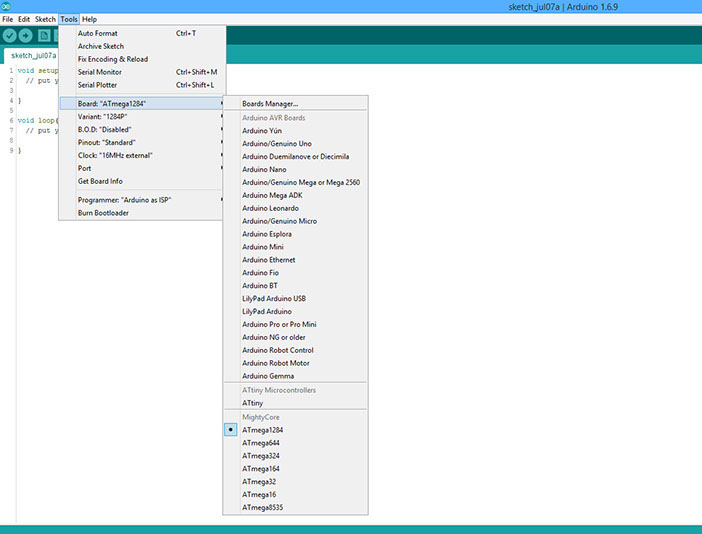Screen dimensions: 702x534
Task: Select Arduino Esplora board
Action: (x=295, y=234)
